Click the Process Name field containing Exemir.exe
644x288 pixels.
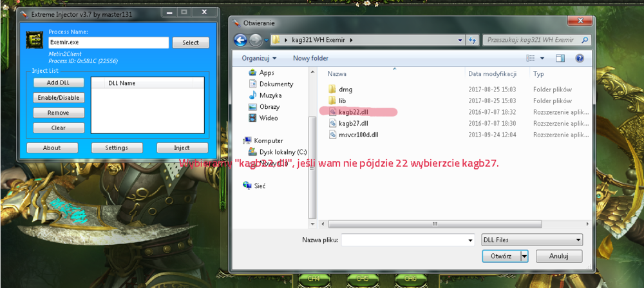[x=109, y=43]
